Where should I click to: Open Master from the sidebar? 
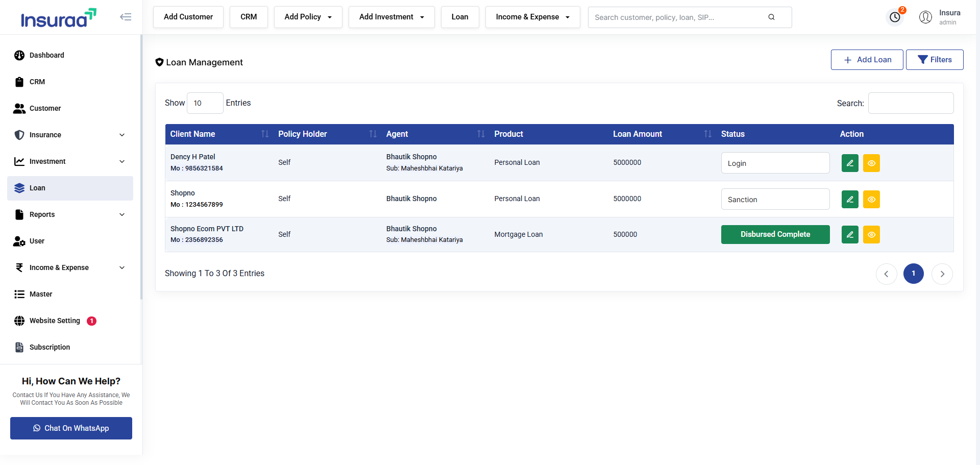tap(70, 294)
